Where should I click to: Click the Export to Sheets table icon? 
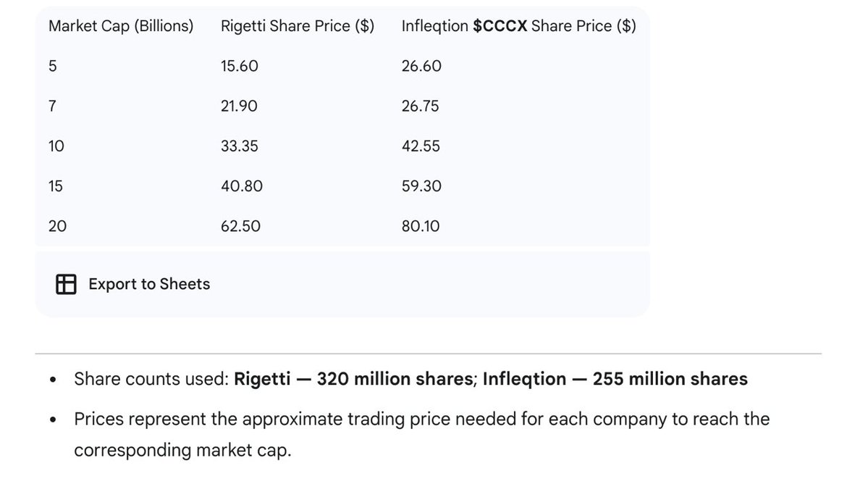pyautogui.click(x=66, y=284)
